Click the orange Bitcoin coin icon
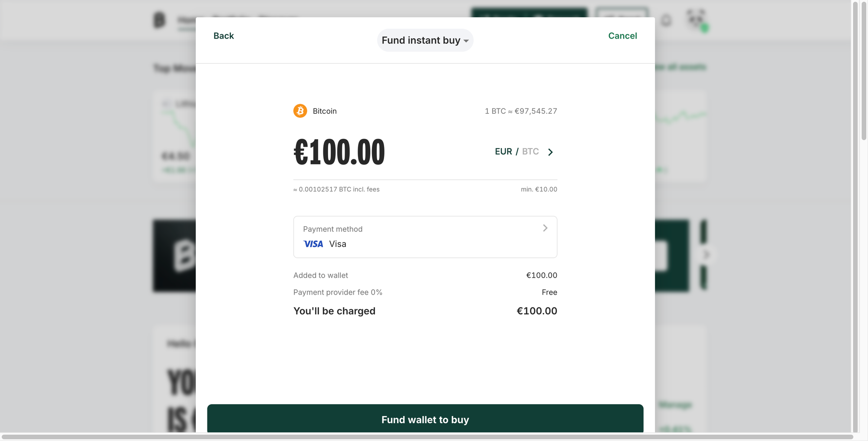Viewport: 868px width, 441px height. point(300,111)
